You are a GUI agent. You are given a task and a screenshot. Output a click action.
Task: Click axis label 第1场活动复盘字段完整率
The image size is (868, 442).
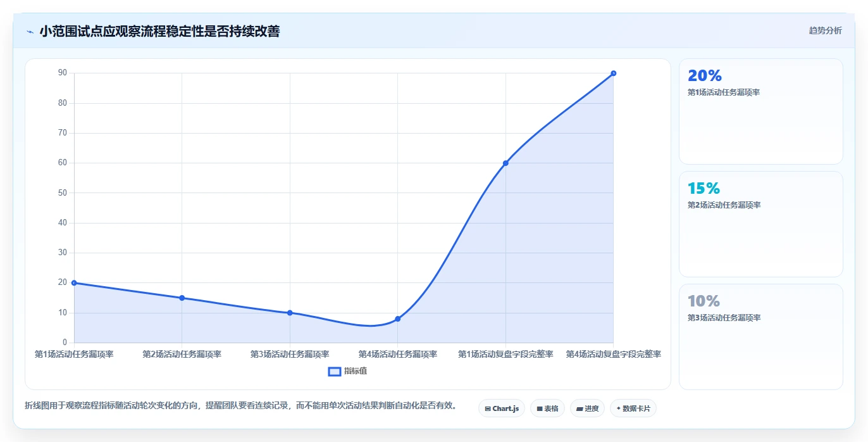point(505,354)
